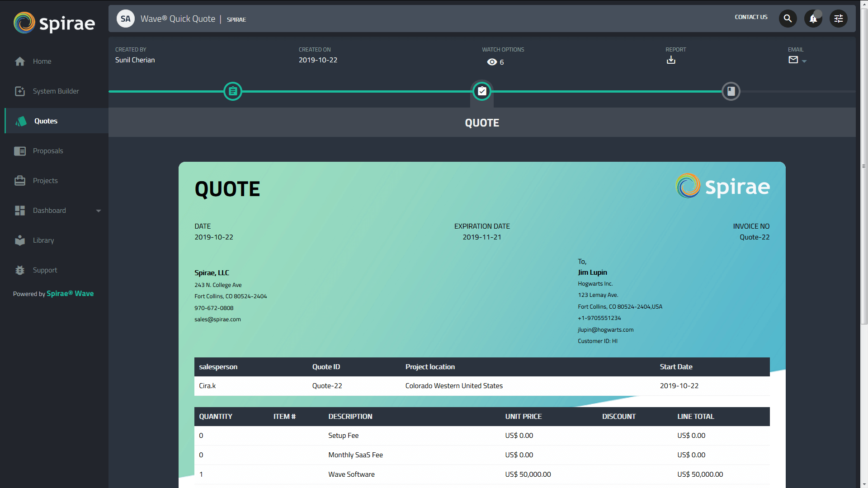Click unit price US$ 50,000.00
The image size is (868, 488).
[x=528, y=474]
